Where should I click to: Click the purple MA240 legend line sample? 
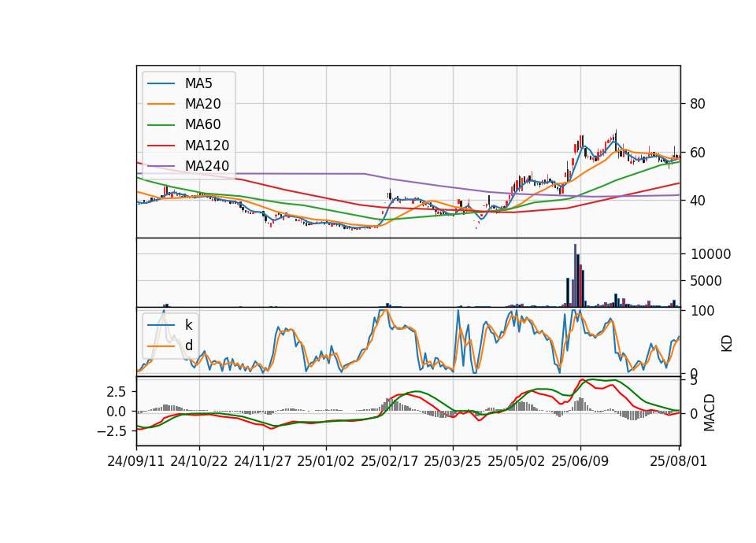coord(161,166)
